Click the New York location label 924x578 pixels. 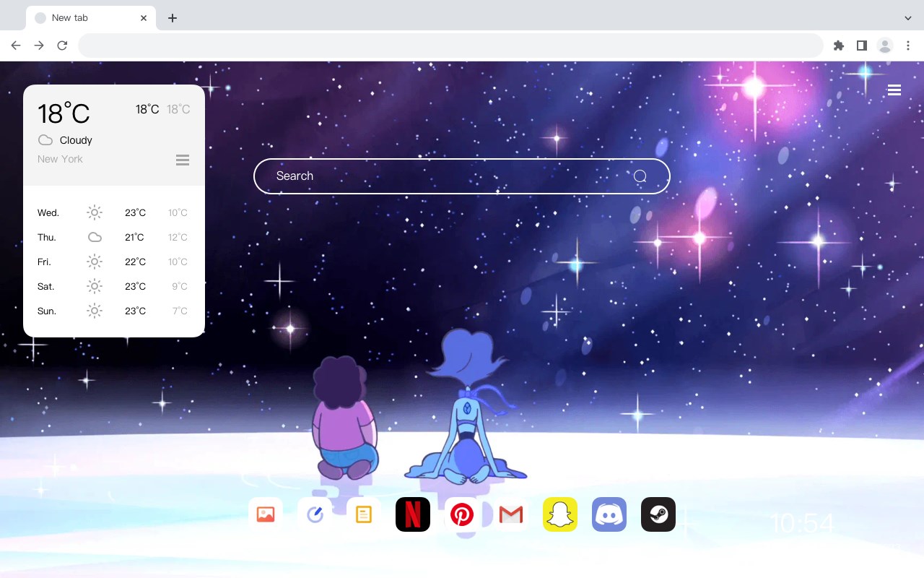(60, 159)
